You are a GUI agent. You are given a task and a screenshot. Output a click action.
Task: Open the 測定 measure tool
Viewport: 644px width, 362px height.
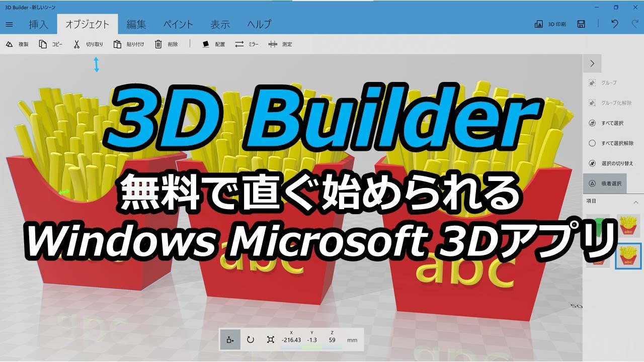point(280,44)
